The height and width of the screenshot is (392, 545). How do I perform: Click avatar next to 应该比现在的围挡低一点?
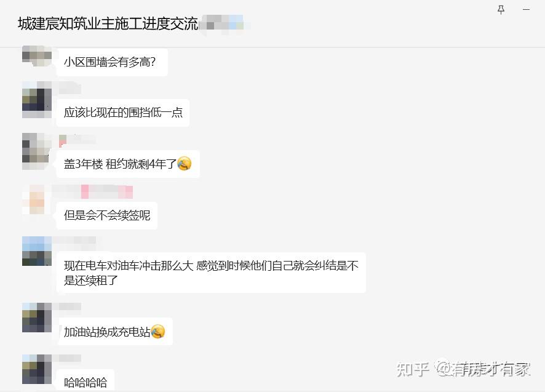point(37,100)
